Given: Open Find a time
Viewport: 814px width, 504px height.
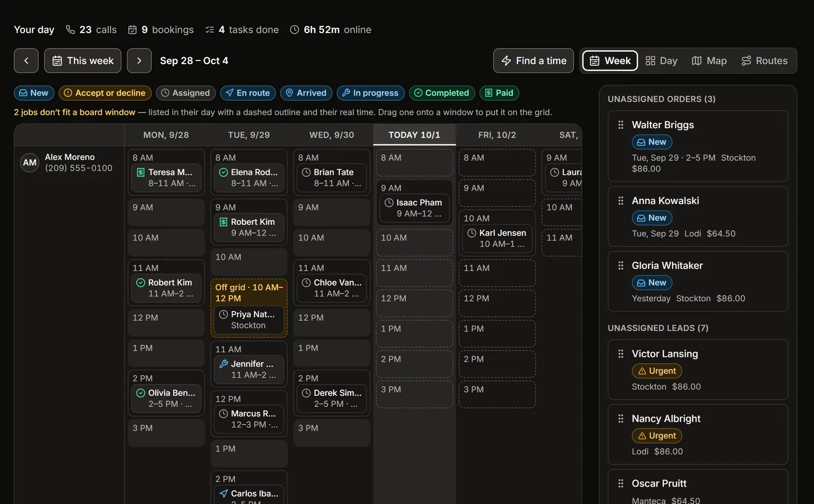Looking at the screenshot, I should pyautogui.click(x=533, y=61).
